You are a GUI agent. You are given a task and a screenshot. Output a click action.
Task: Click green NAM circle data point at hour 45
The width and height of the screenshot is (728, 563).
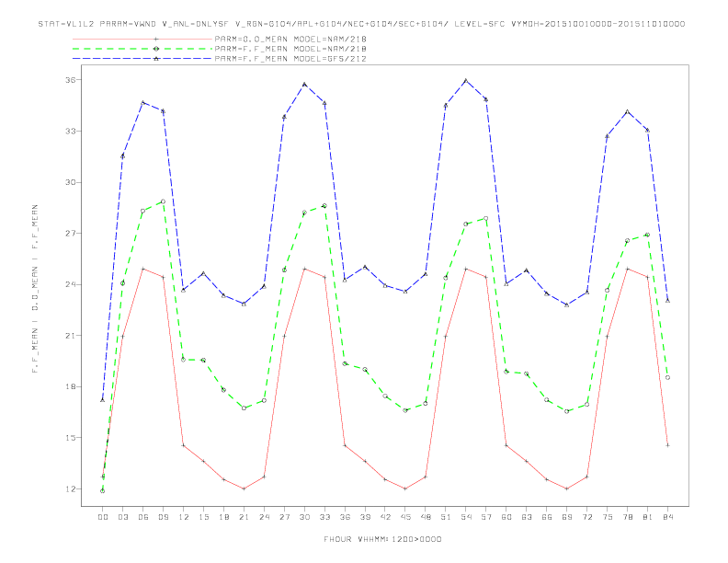pyautogui.click(x=405, y=410)
